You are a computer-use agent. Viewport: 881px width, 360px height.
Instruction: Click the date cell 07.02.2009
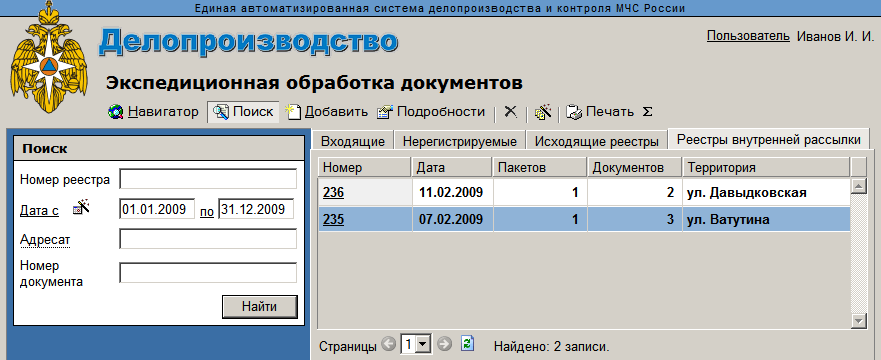[451, 220]
